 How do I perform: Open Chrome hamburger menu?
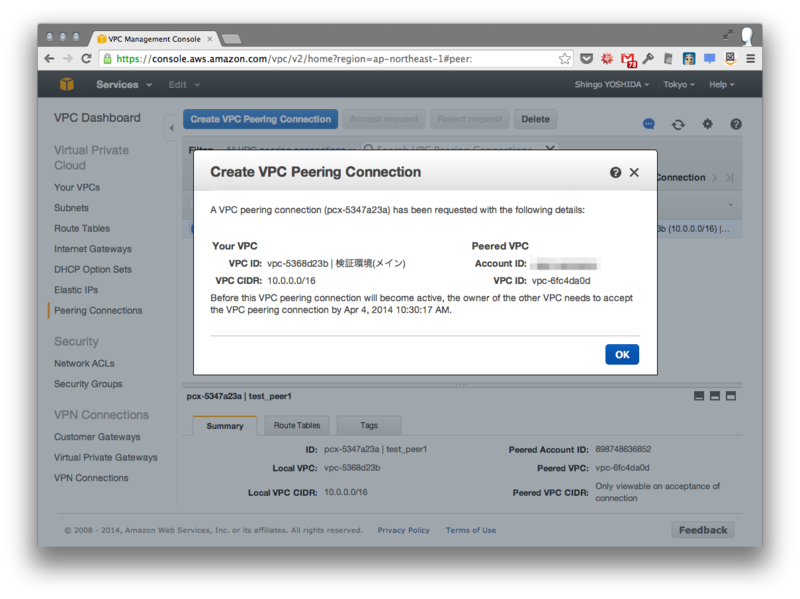pos(751,59)
